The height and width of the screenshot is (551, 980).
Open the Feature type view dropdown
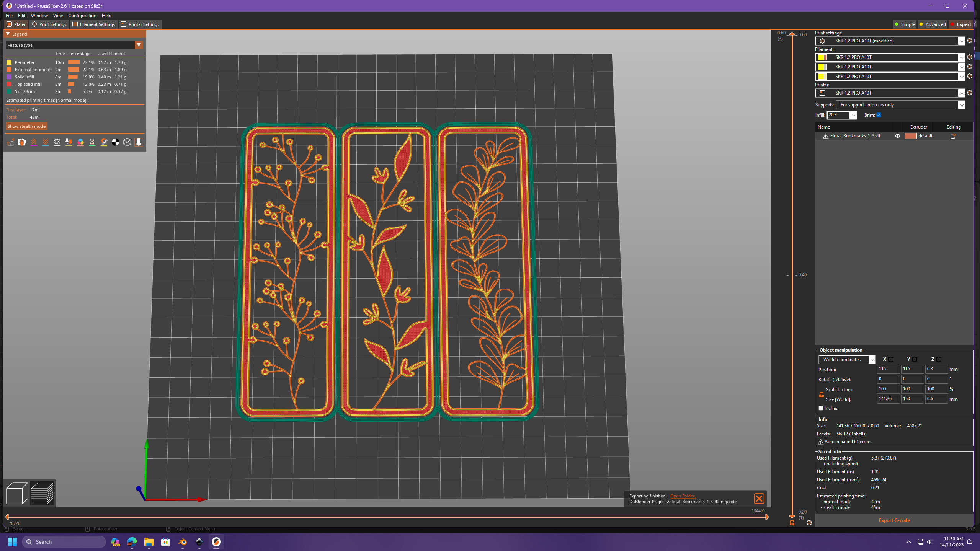pyautogui.click(x=139, y=45)
